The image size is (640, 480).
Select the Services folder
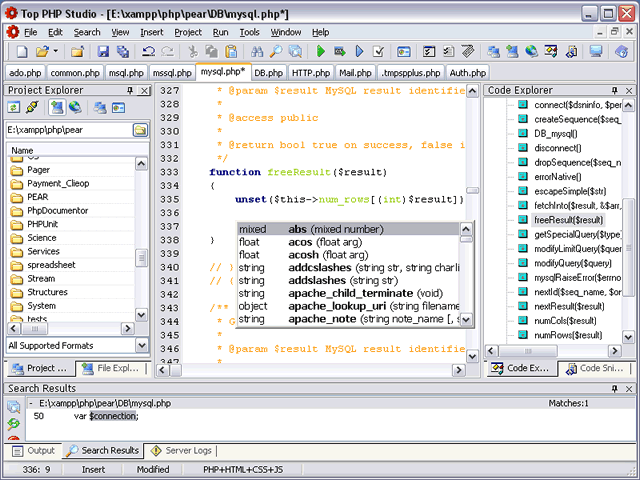tap(43, 251)
